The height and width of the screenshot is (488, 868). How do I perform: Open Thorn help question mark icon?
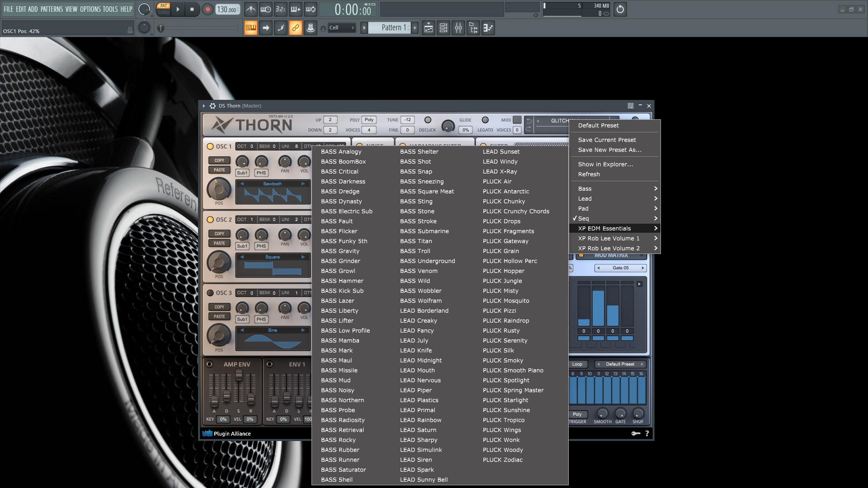pyautogui.click(x=647, y=433)
